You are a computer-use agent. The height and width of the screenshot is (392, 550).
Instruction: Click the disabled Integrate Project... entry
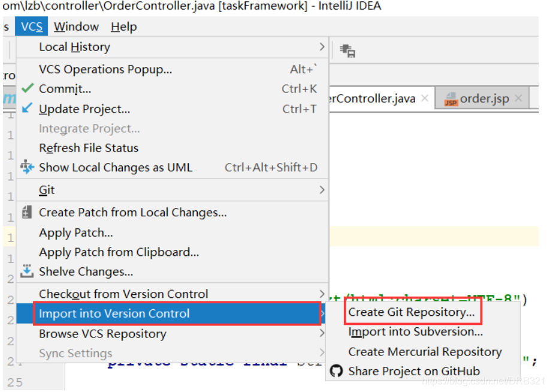tap(172, 128)
